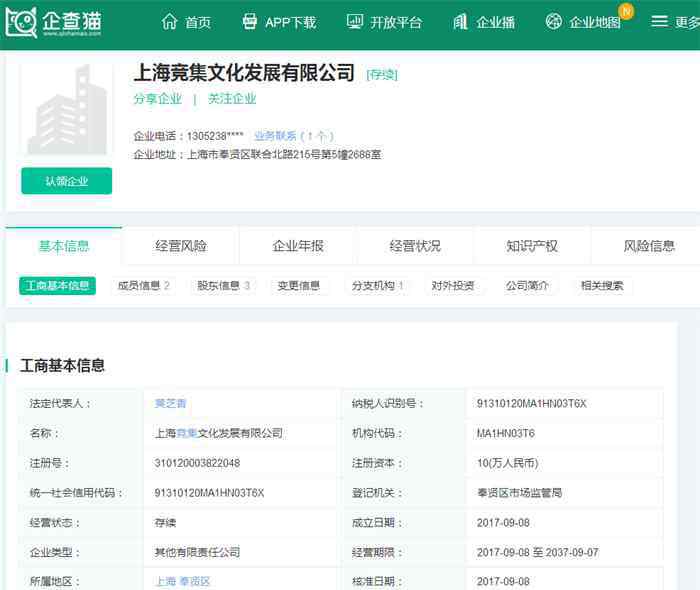Screen dimensions: 700x590
Task: Switch to the 经营状况 tab
Action: (415, 246)
